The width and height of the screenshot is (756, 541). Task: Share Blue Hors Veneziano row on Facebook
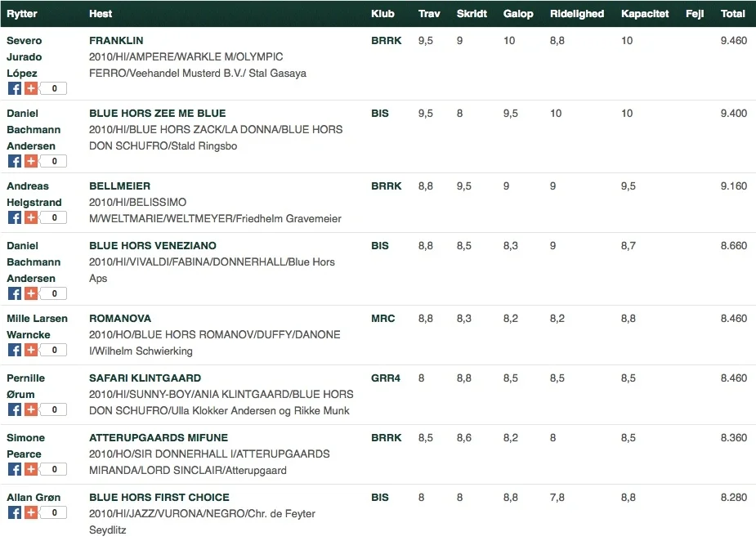15,293
